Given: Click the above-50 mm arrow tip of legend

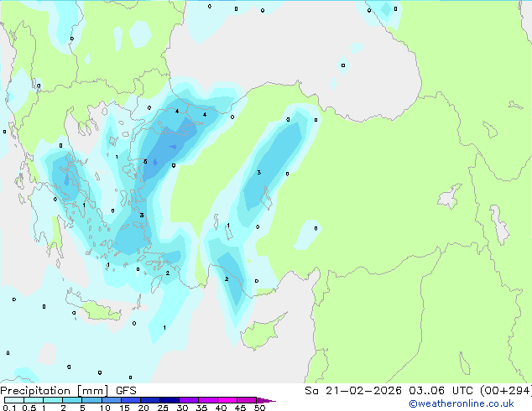Looking at the screenshot, I should coord(266,400).
